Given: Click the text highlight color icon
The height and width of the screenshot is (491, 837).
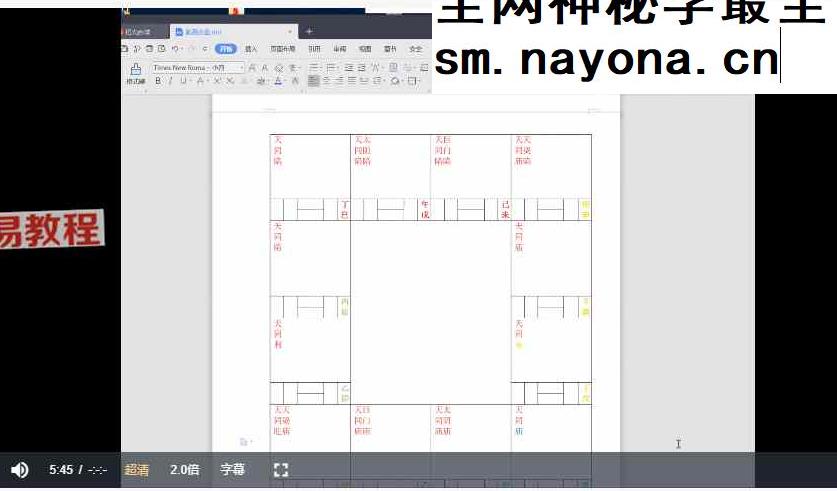Looking at the screenshot, I should [261, 81].
